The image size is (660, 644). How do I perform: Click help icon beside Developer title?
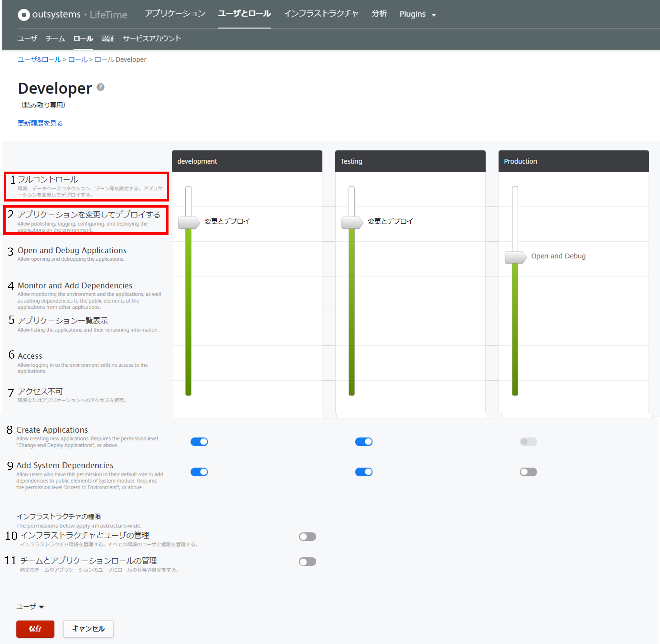pyautogui.click(x=100, y=87)
